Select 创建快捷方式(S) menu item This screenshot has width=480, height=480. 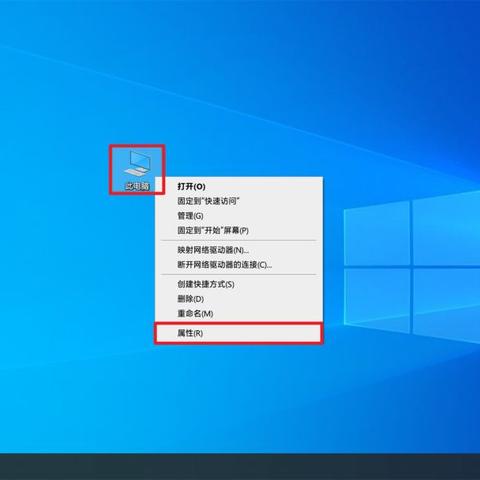pyautogui.click(x=239, y=284)
